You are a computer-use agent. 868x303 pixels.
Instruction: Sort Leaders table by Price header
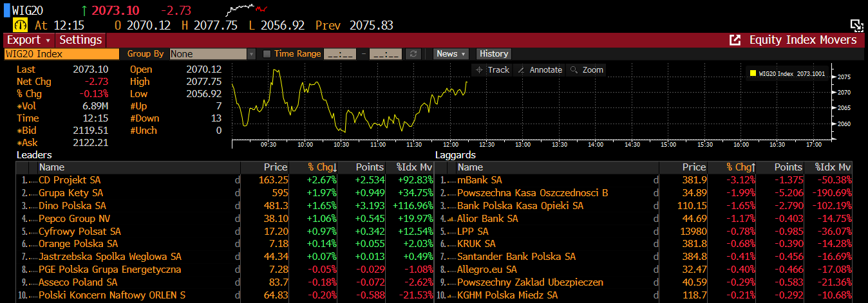coord(265,167)
